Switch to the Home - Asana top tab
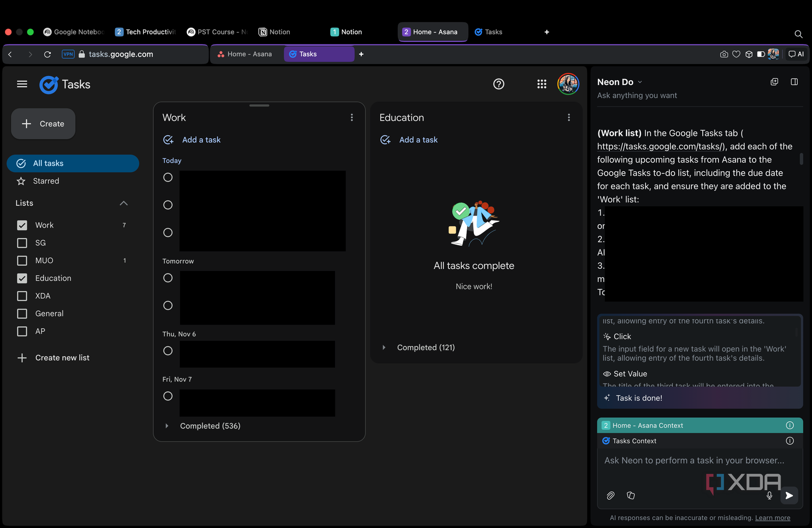812x528 pixels. pyautogui.click(x=433, y=32)
